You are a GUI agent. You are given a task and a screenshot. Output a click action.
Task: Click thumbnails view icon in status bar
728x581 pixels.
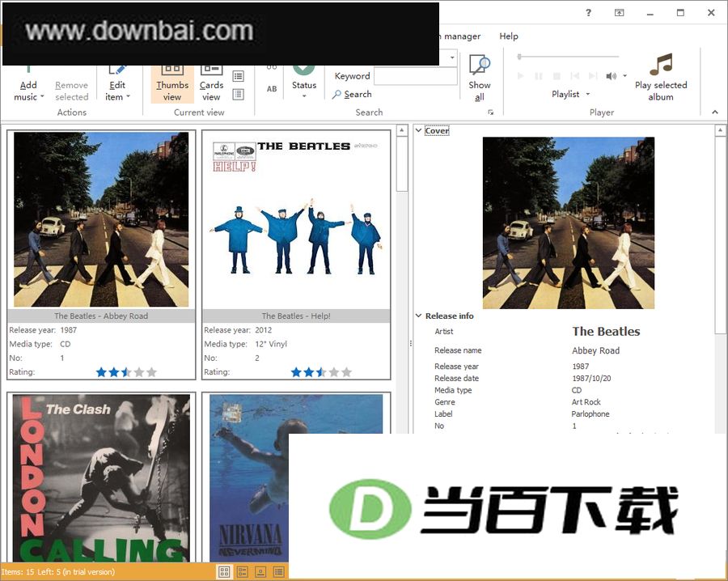pyautogui.click(x=224, y=572)
